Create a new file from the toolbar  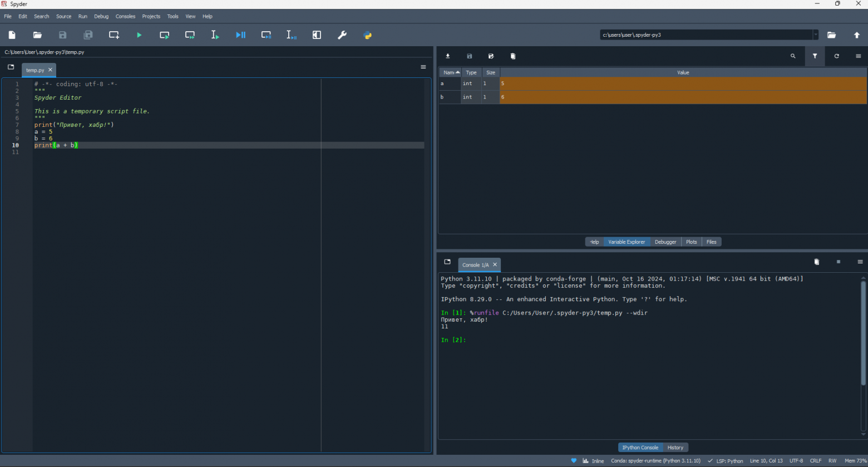(12, 35)
